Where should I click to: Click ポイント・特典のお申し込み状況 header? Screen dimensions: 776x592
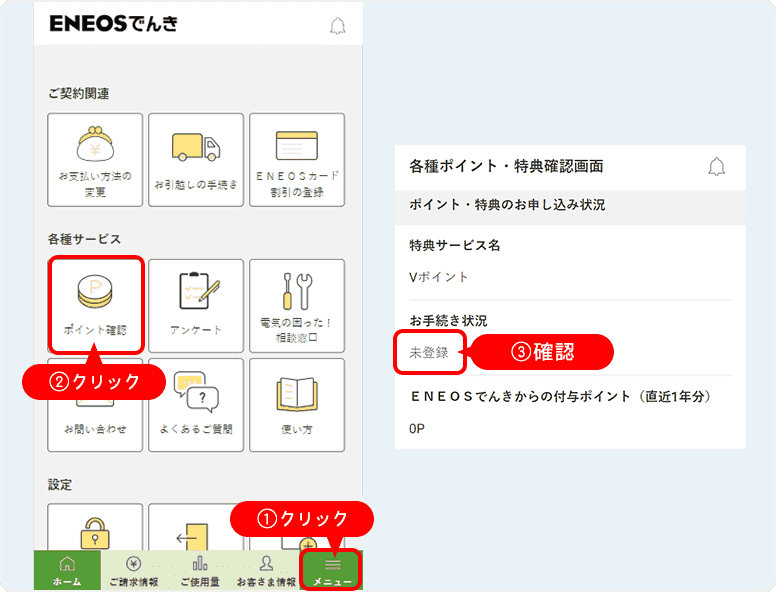(x=507, y=204)
